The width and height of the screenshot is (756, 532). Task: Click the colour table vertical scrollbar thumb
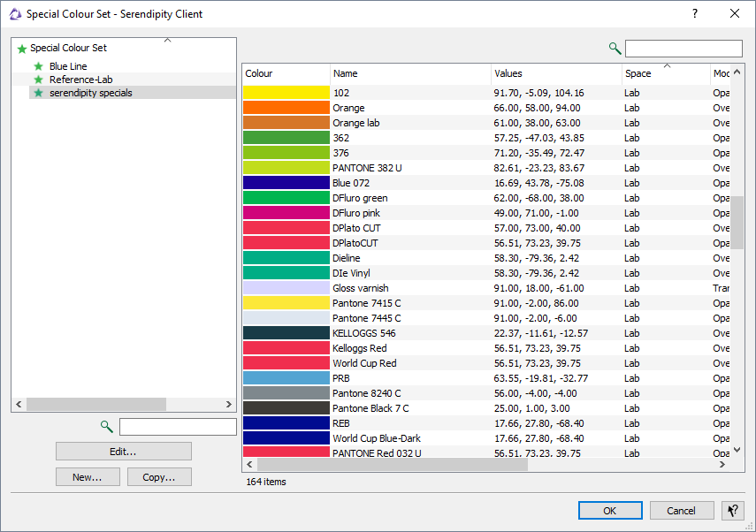click(x=737, y=222)
